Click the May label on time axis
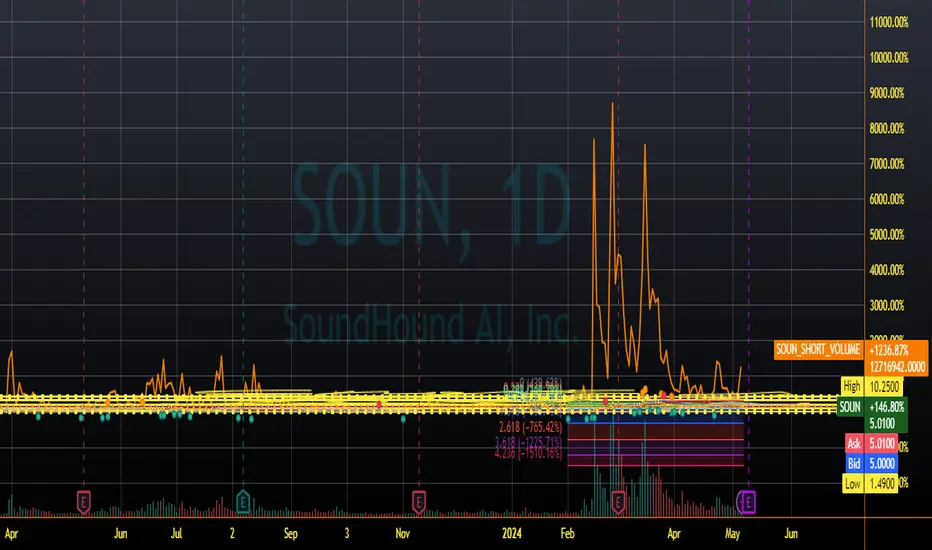932x550 pixels. 732,534
